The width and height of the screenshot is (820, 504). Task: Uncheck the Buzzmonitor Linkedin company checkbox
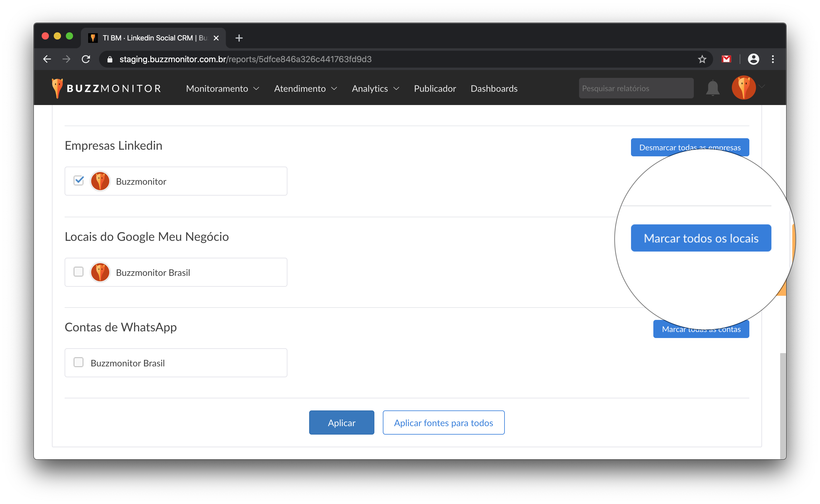pyautogui.click(x=79, y=181)
